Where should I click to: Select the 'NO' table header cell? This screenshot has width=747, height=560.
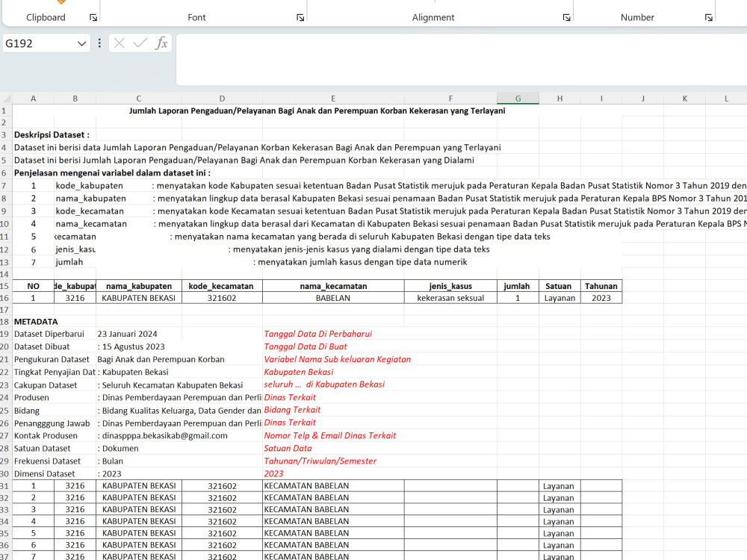pos(34,286)
